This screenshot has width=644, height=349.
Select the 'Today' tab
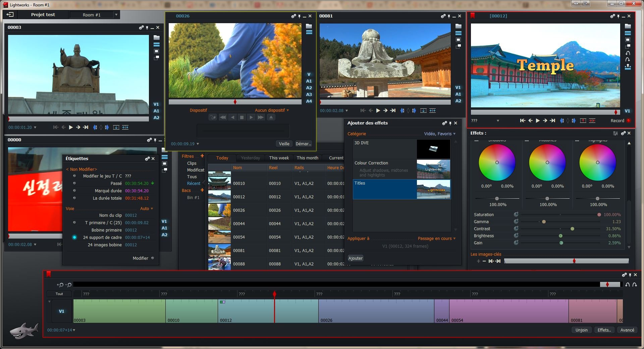coord(222,158)
